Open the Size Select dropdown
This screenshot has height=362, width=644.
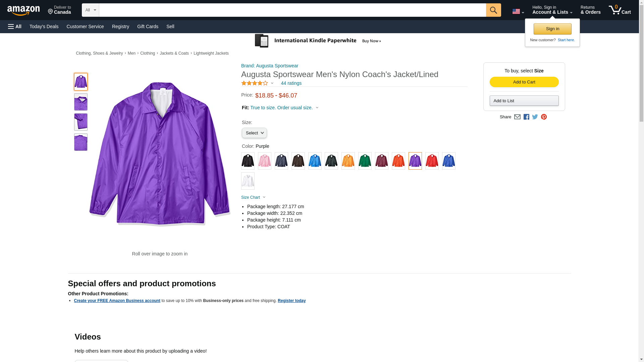(x=254, y=133)
